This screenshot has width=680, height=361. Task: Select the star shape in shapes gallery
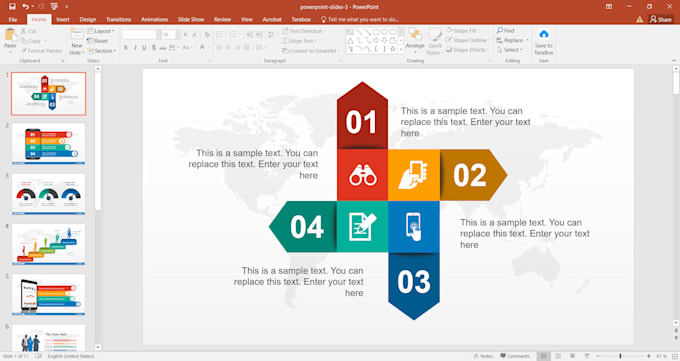[392, 49]
